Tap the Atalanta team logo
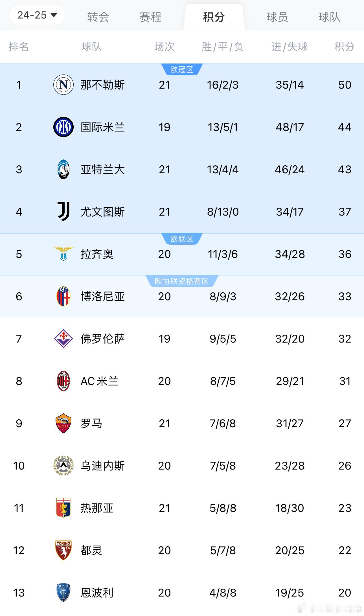Screen dimensions: 364x616 (63, 169)
